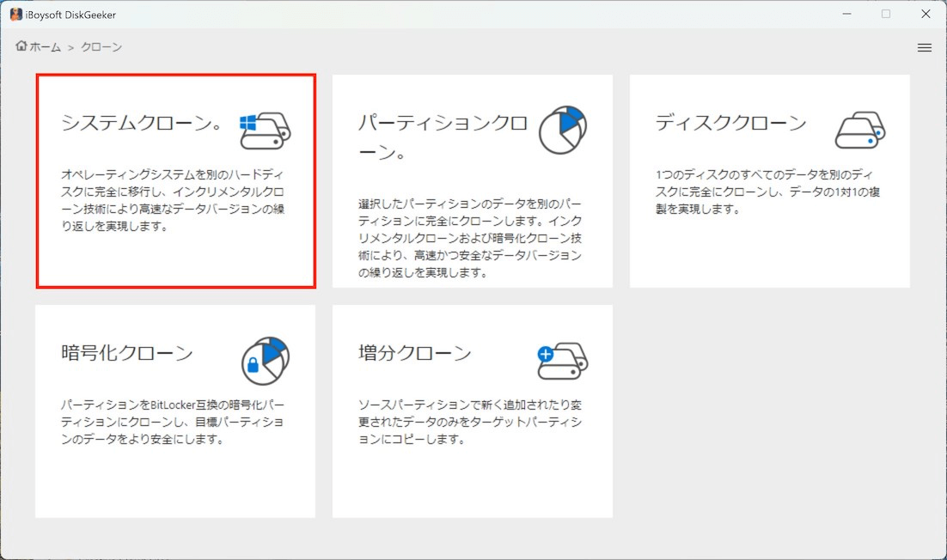Click the iBoysoft DiskGeeker window title
This screenshot has height=560, width=947.
70,15
